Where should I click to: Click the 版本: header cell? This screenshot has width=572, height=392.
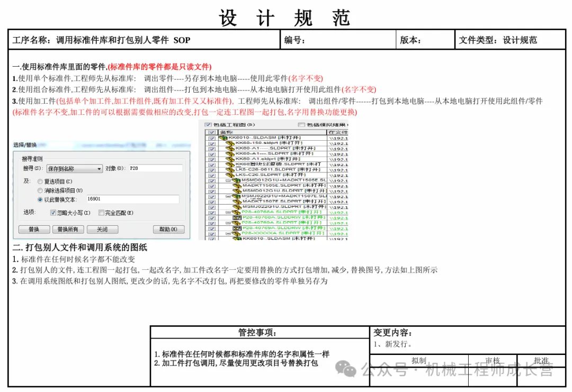pyautogui.click(x=425, y=40)
